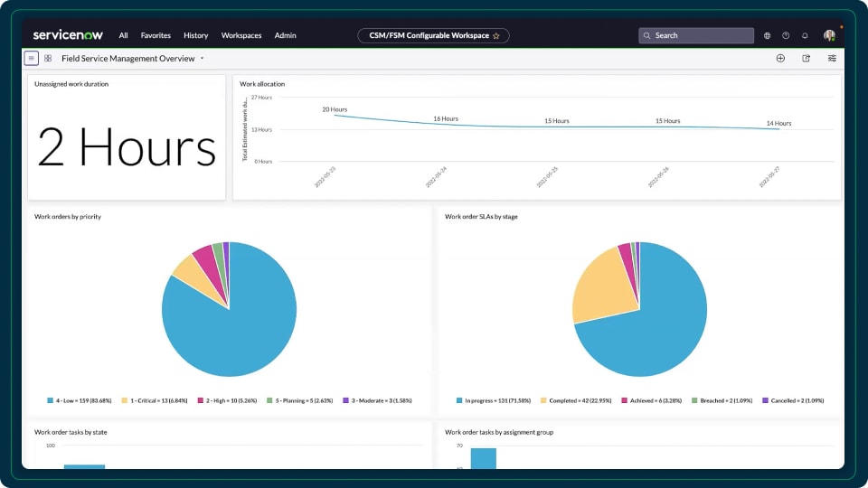Open the notifications bell
Image resolution: width=868 pixels, height=488 pixels.
805,36
